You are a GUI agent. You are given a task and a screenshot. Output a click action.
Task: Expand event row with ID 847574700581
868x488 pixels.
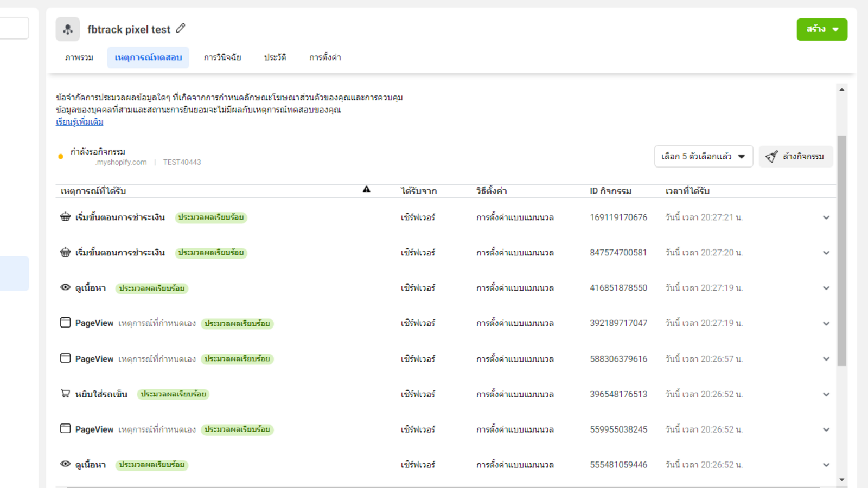tap(826, 253)
